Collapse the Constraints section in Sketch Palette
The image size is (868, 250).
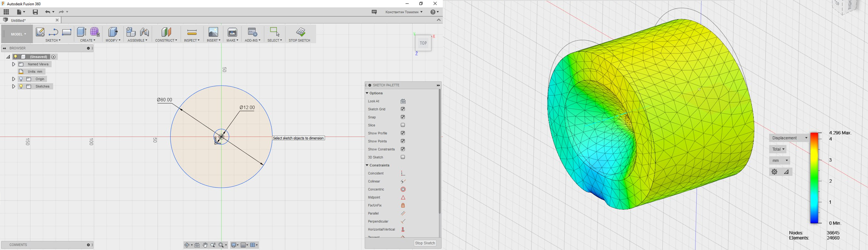(x=367, y=165)
